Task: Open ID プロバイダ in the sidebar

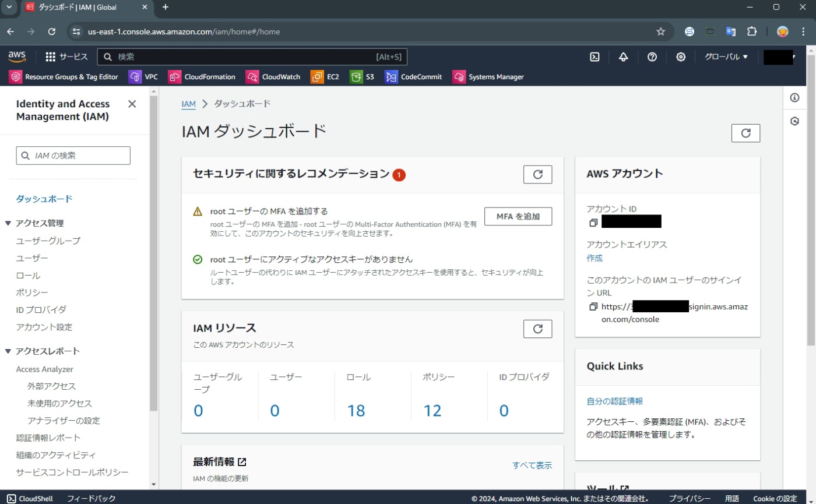Action: click(x=41, y=309)
